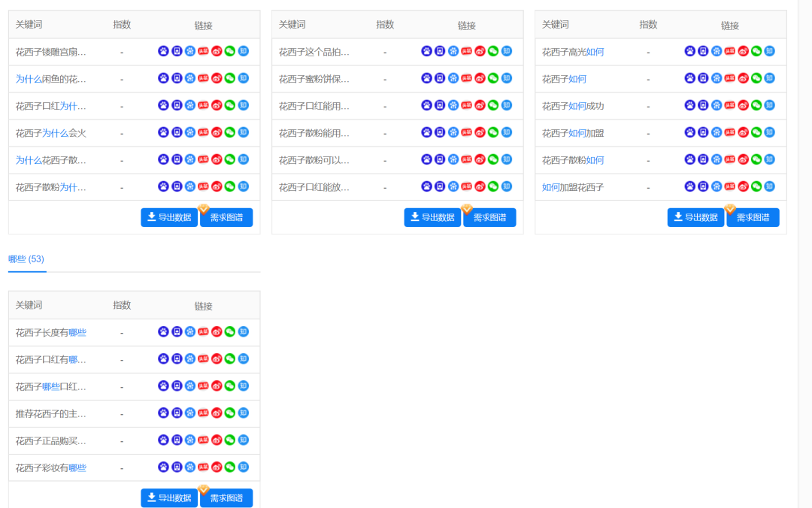Click 导出数据 under the 花西子彩妆有哪些 table

coord(169,498)
